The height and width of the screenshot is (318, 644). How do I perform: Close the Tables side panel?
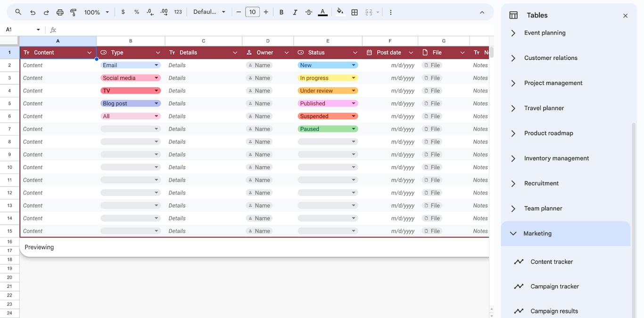pyautogui.click(x=625, y=16)
